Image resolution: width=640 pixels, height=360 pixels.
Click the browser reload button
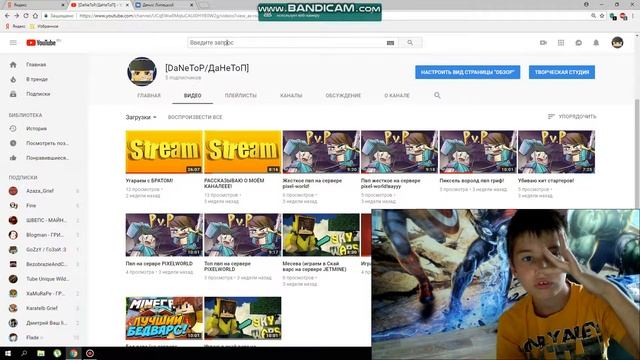click(26, 16)
